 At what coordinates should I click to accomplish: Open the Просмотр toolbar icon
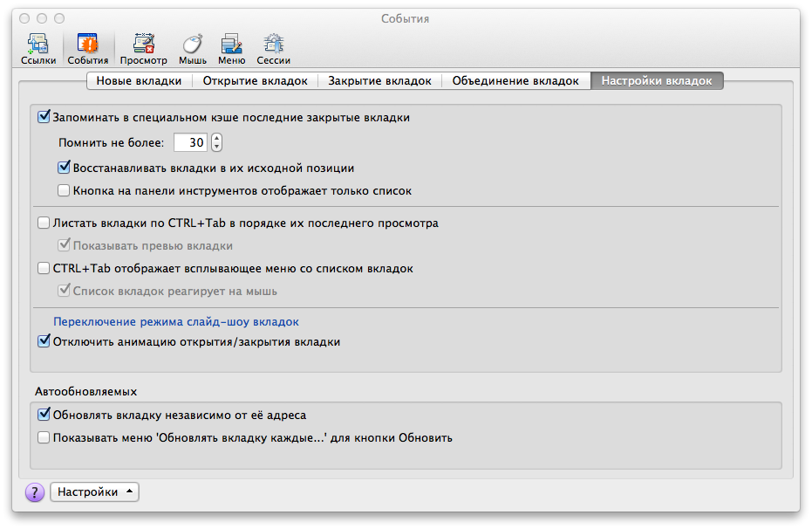(143, 49)
